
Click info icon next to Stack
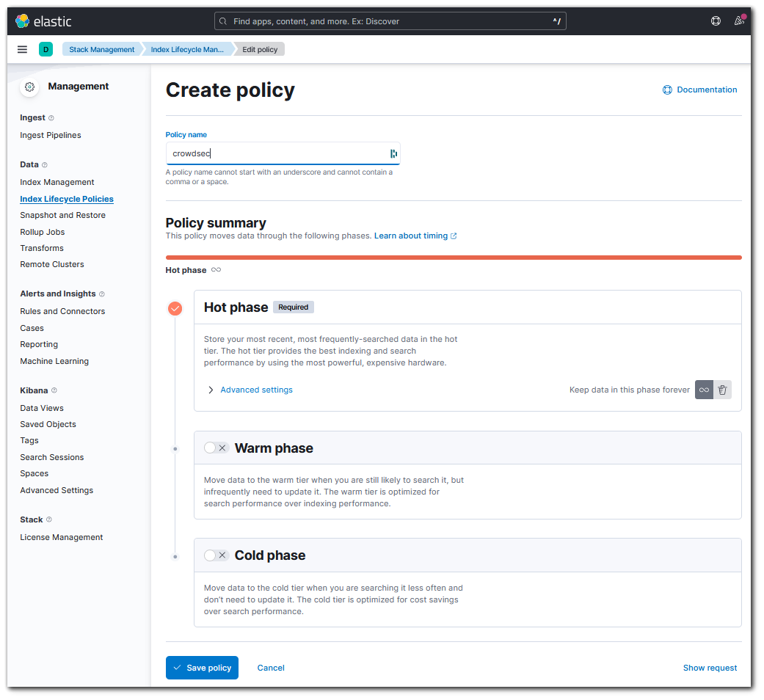point(48,519)
